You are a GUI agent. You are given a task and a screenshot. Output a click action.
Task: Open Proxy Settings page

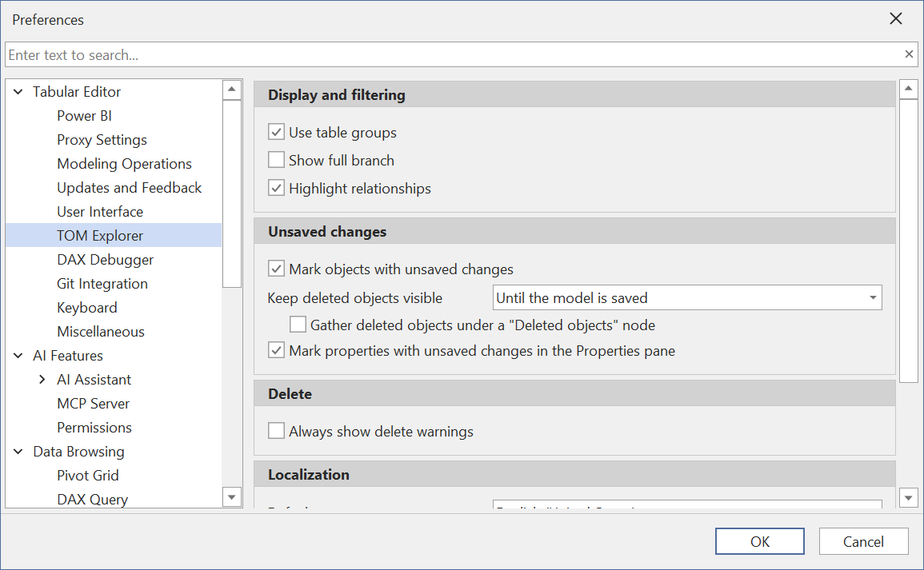[102, 140]
